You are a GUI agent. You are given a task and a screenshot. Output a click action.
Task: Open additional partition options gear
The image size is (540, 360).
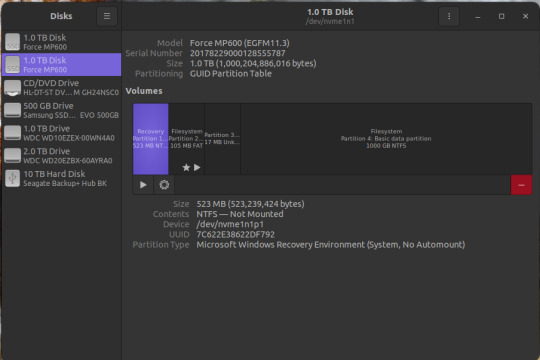coord(164,185)
